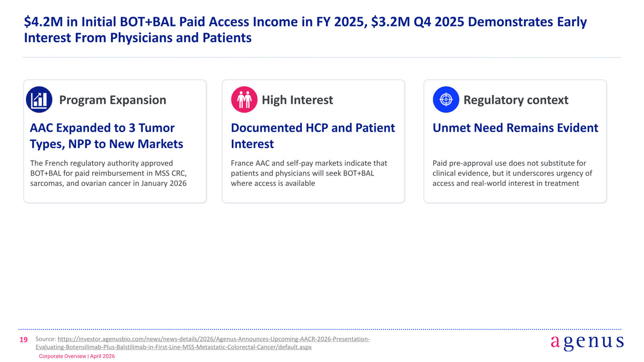Click the French regulatory authority paragraph
The height and width of the screenshot is (362, 644).
(109, 173)
